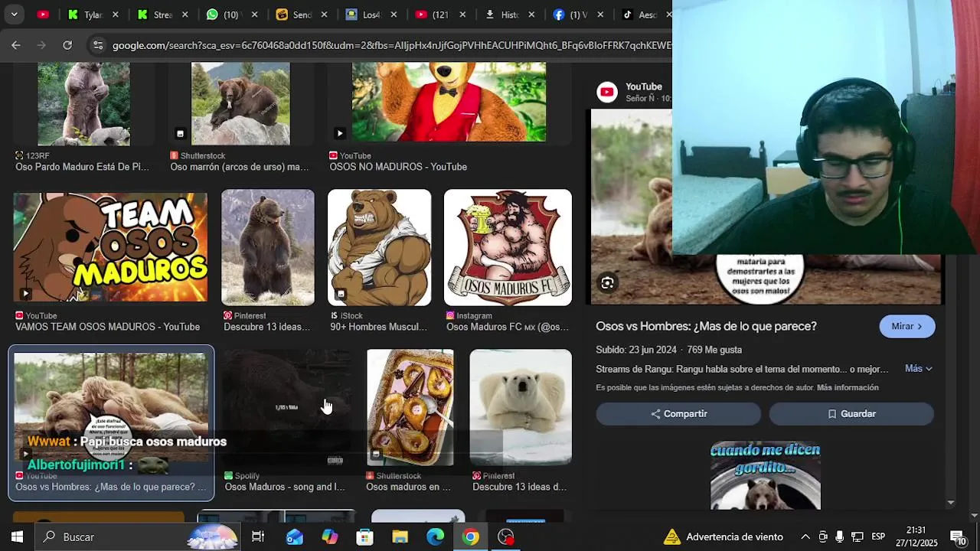The width and height of the screenshot is (980, 551).
Task: Close the Tylar tab
Action: click(115, 15)
